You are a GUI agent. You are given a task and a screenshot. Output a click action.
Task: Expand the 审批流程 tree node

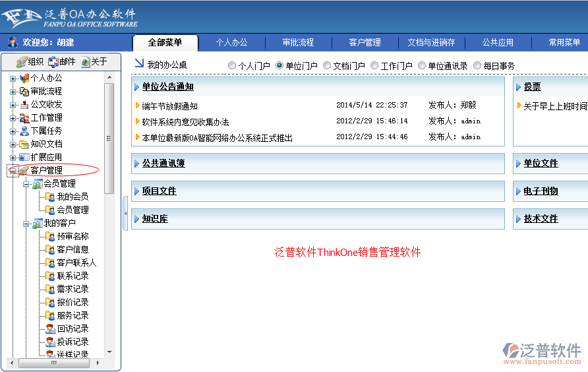pos(13,92)
